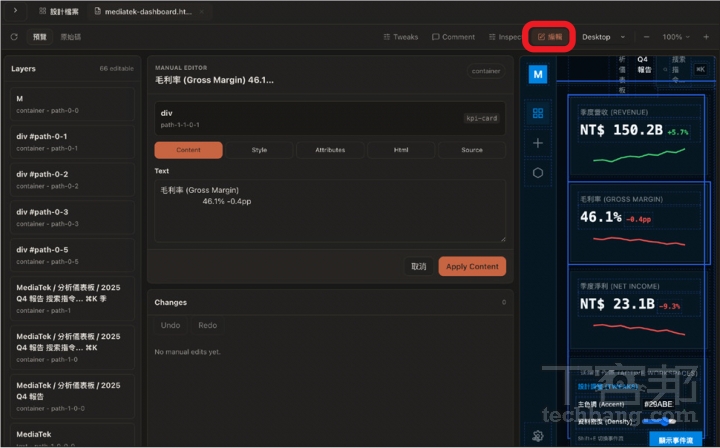Select layer div #path-0-3
Image resolution: width=720 pixels, height=448 pixels.
click(72, 218)
